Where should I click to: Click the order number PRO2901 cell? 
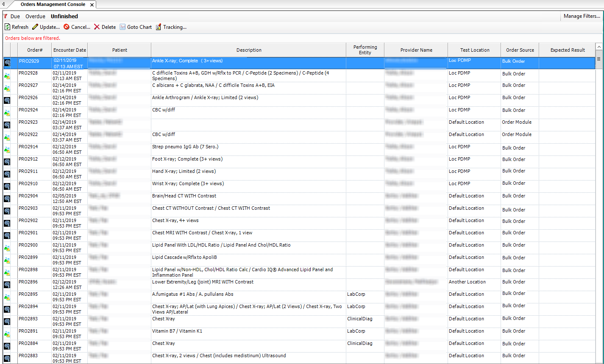pos(28,233)
